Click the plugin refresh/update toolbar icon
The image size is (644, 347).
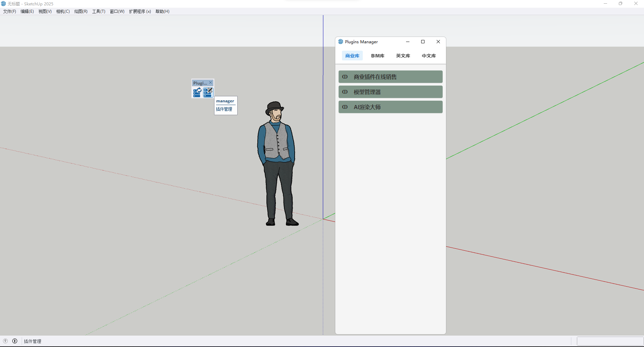tap(197, 92)
